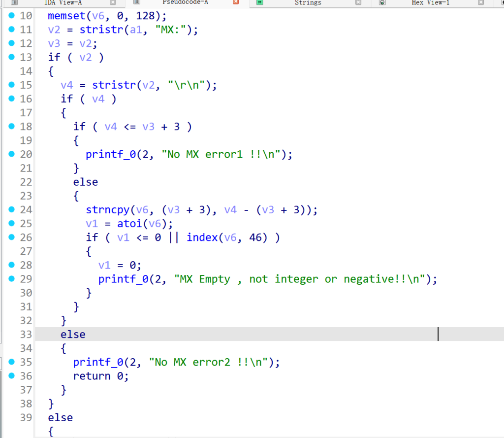The height and width of the screenshot is (438, 504).
Task: Click line number 33 in the gutter
Action: click(26, 335)
